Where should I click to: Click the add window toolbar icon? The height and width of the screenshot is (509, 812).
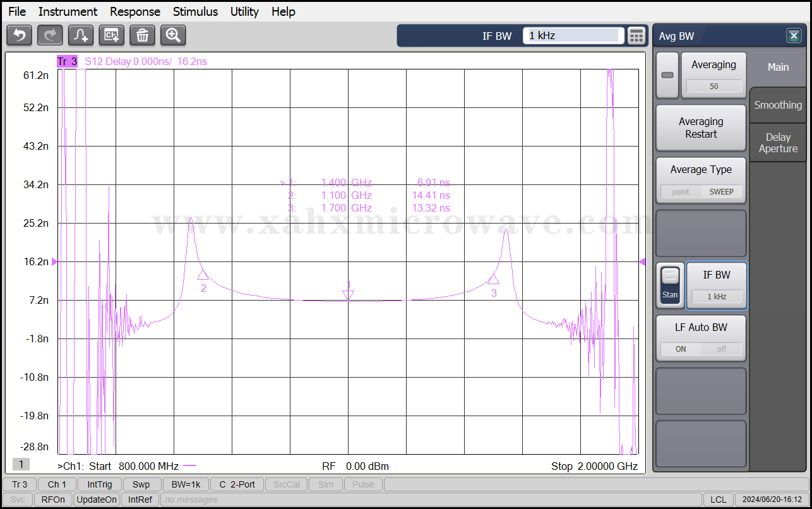[112, 35]
